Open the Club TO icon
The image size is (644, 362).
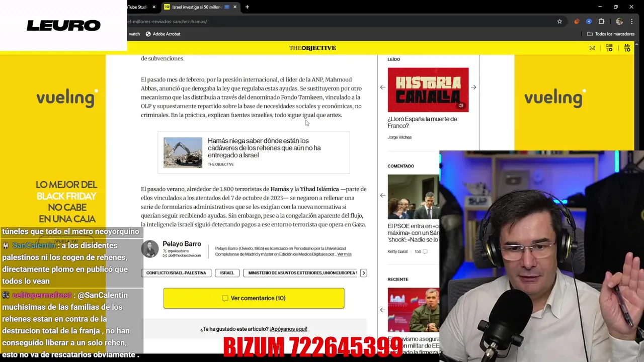(x=609, y=48)
